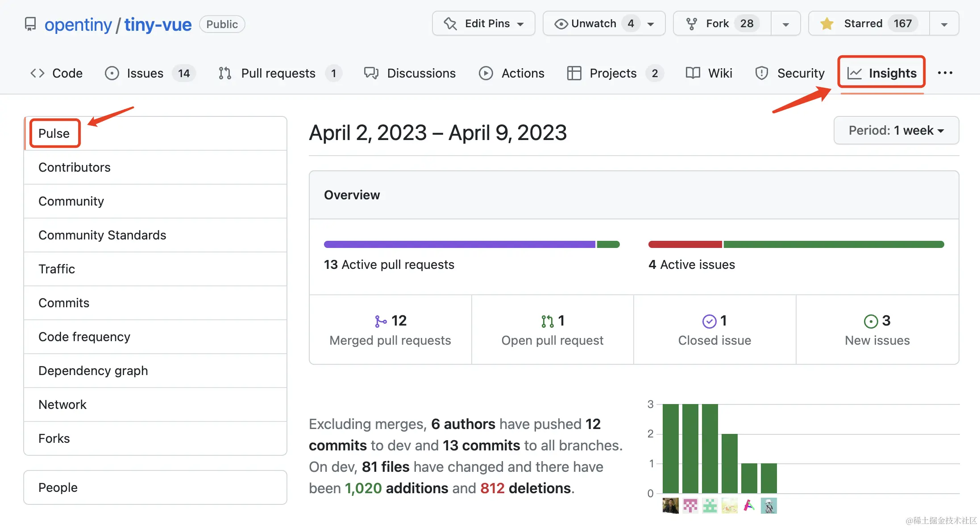The image size is (980, 528).
Task: Click the colorful letter A contributor avatar
Action: tap(749, 506)
